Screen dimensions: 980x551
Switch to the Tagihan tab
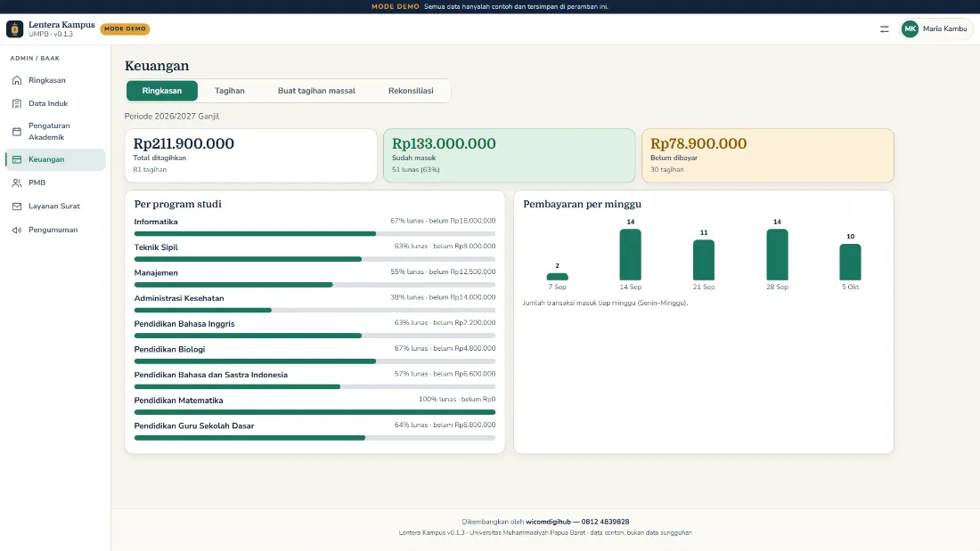(229, 91)
